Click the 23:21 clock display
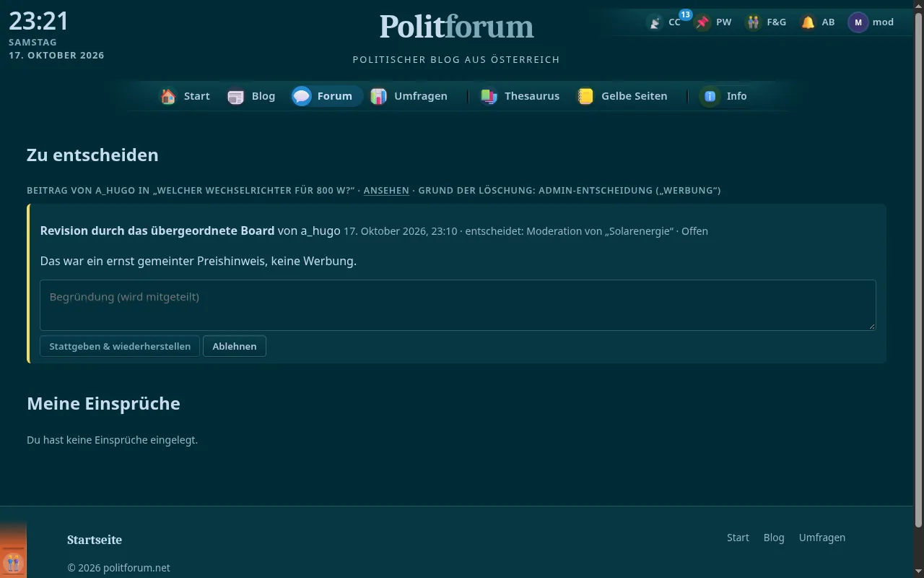The width and height of the screenshot is (924, 578). point(39,21)
